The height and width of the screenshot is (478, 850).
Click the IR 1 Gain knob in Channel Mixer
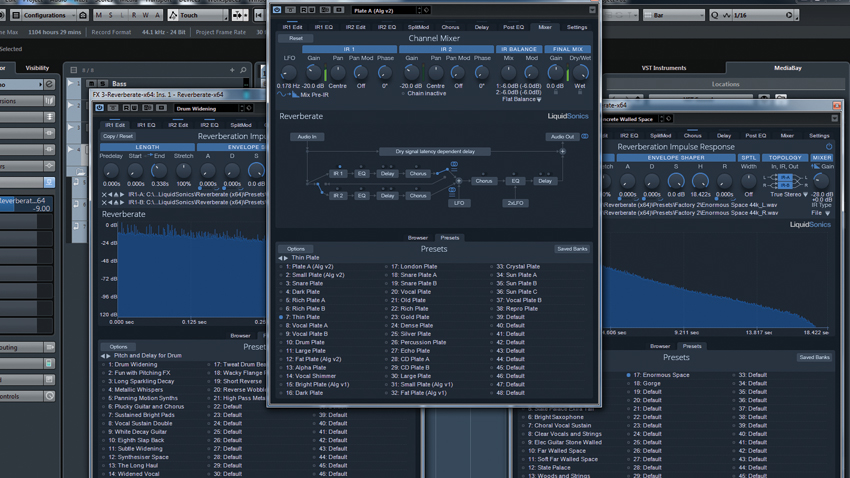tap(313, 72)
